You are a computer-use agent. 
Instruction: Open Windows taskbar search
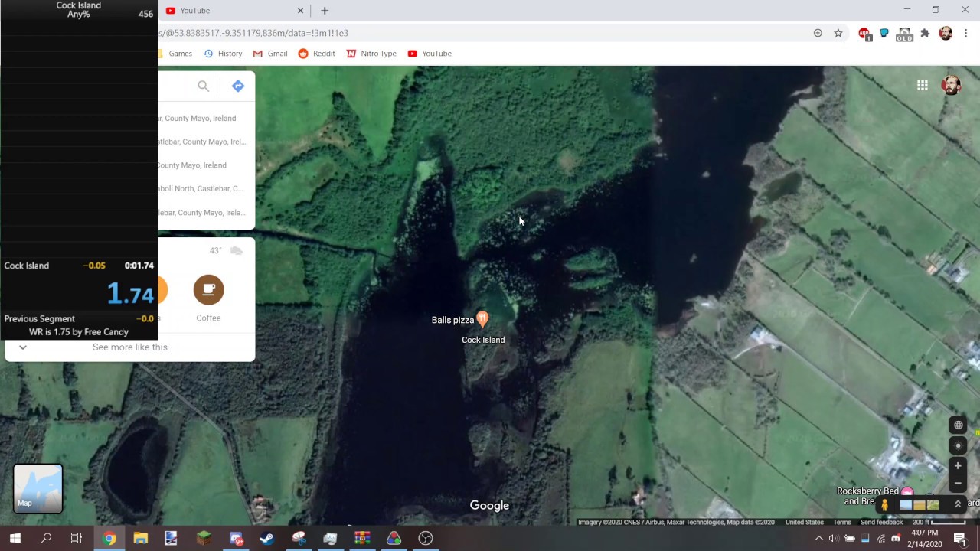[x=46, y=539]
